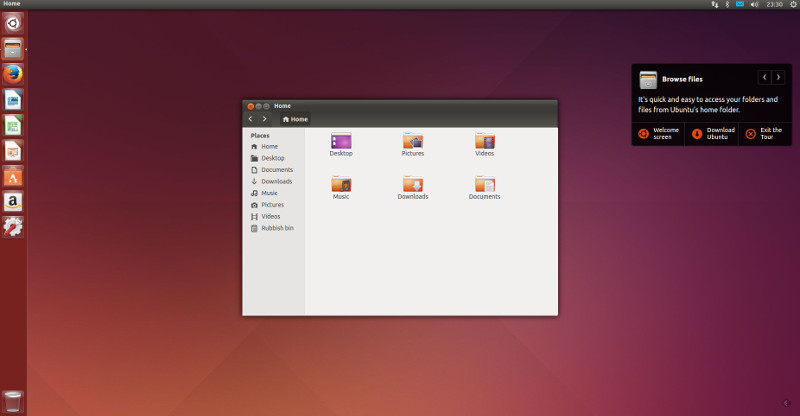This screenshot has width=800, height=416.
Task: Open the Pictures folder icon
Action: click(x=413, y=142)
